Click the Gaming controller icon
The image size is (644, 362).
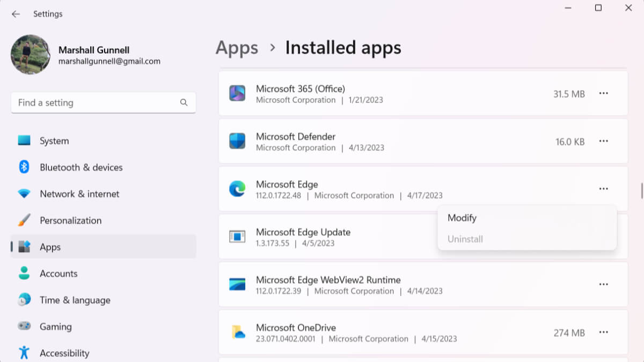[24, 326]
